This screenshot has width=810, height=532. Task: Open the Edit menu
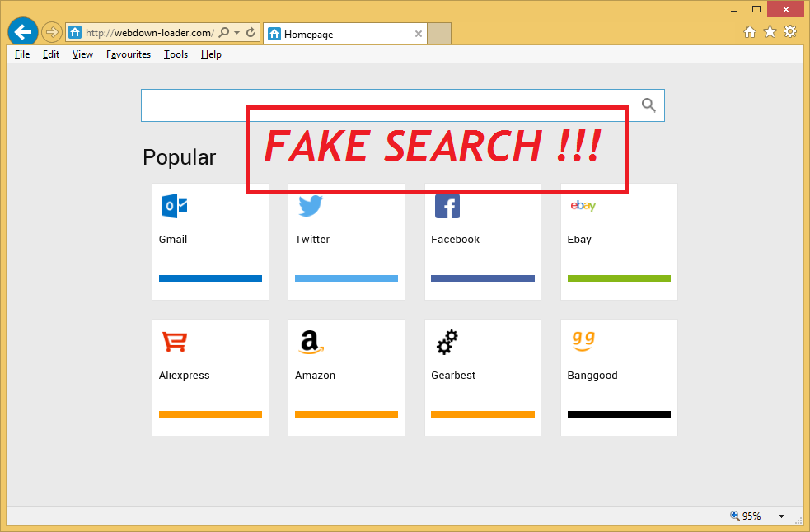coord(50,54)
